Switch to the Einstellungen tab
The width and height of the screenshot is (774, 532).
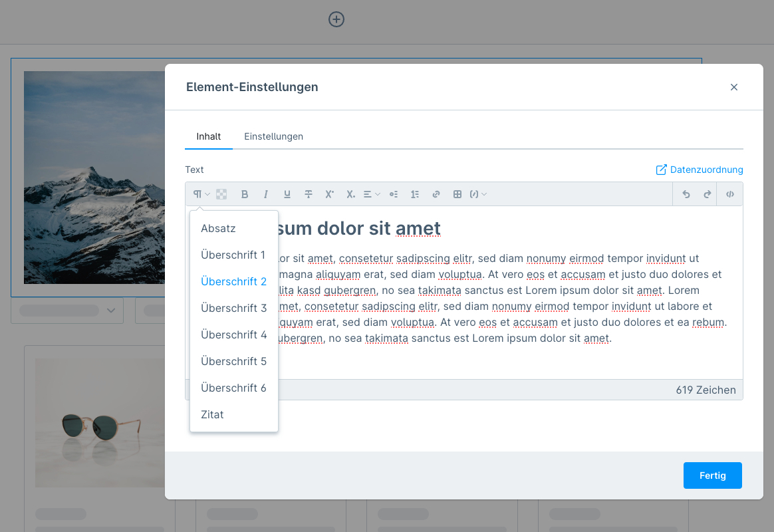[273, 136]
